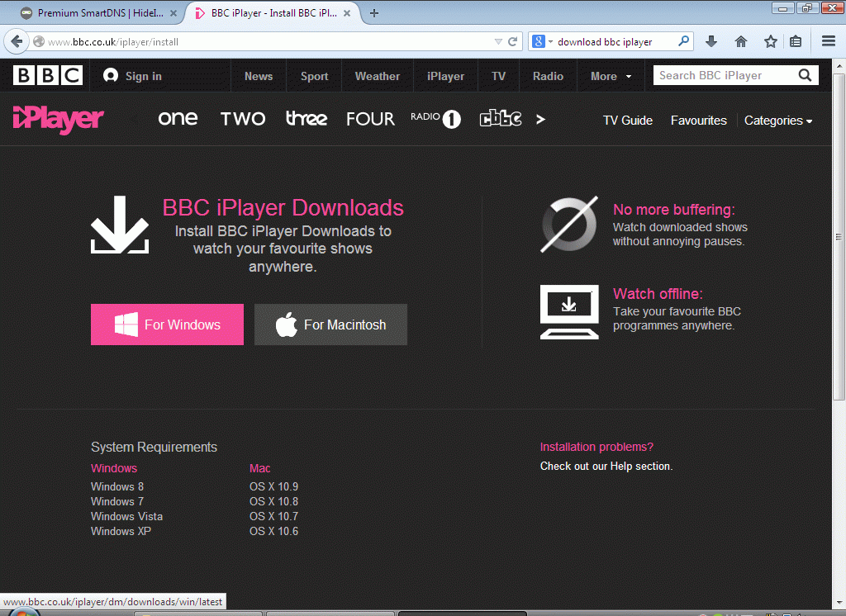
Task: Click the BBC iPlayer Downloads heading
Action: coord(283,207)
